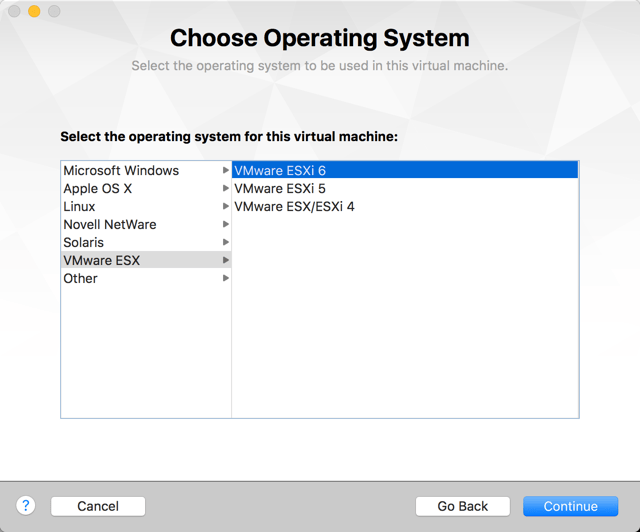Select VMware ESXi 6 version
The width and height of the screenshot is (640, 532).
(280, 170)
